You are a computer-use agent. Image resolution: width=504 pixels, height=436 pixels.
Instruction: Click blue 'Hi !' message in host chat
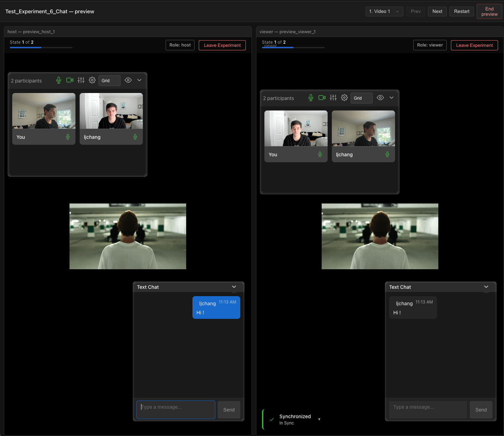click(216, 308)
